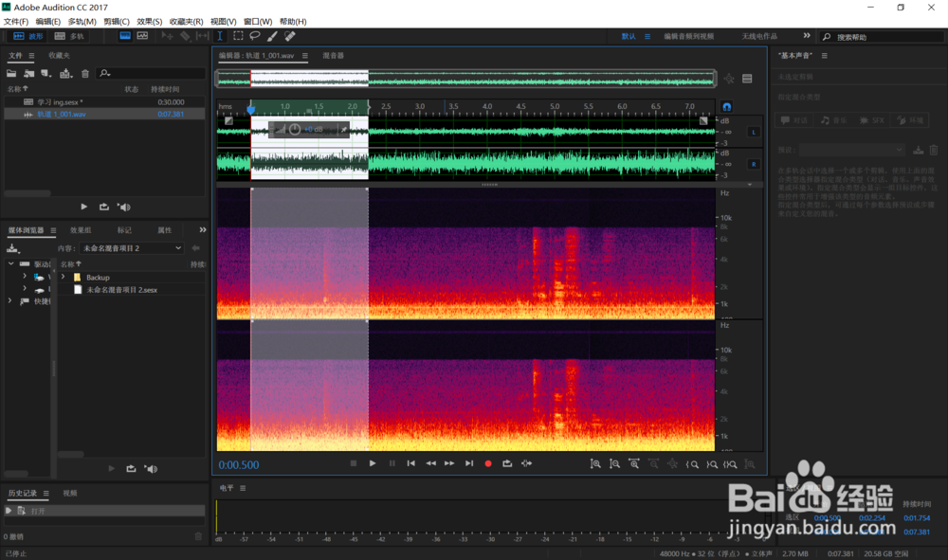This screenshot has height=560, width=948.
Task: Toggle Loop Playback in editor transport
Action: (x=507, y=463)
